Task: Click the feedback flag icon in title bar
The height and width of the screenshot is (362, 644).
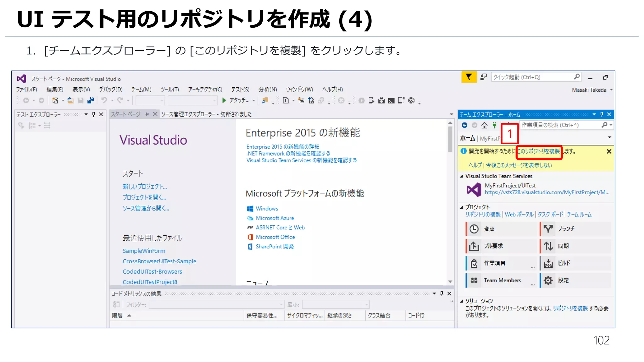Action: pyautogui.click(x=469, y=77)
